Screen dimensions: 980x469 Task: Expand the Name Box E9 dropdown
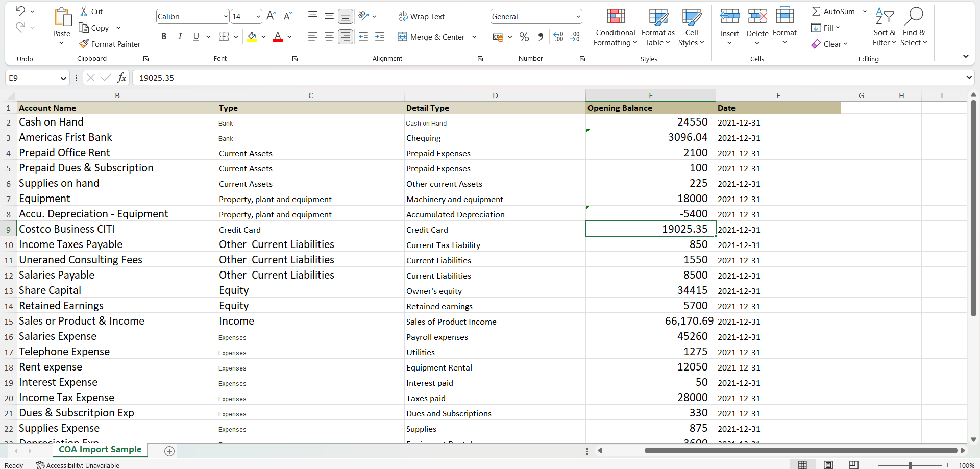[x=63, y=78]
